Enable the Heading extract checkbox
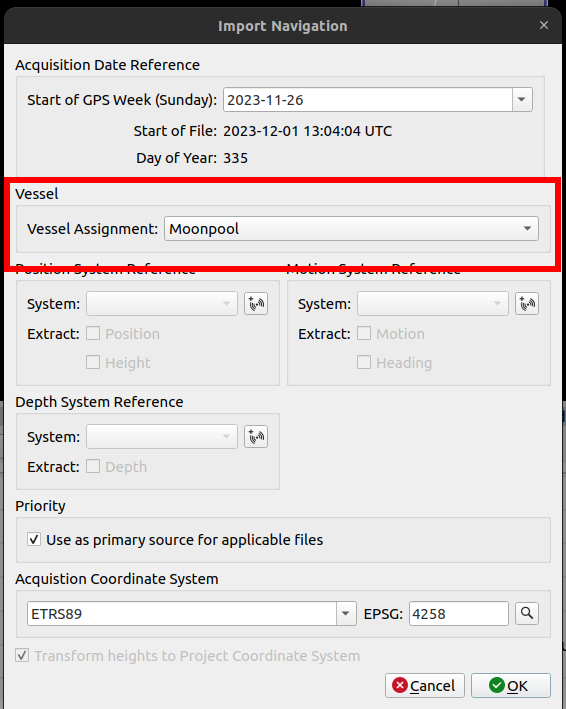Screen dimensions: 566x709 [364, 362]
